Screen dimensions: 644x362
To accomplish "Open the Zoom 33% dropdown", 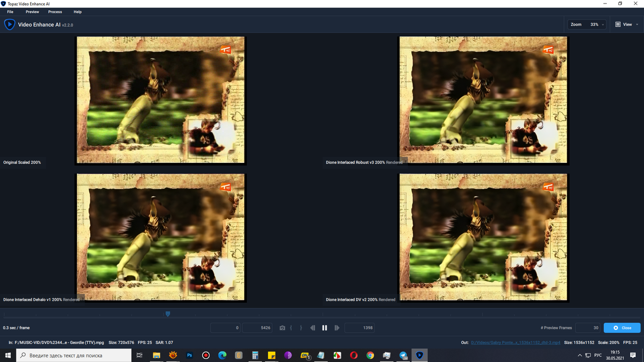I will [587, 24].
